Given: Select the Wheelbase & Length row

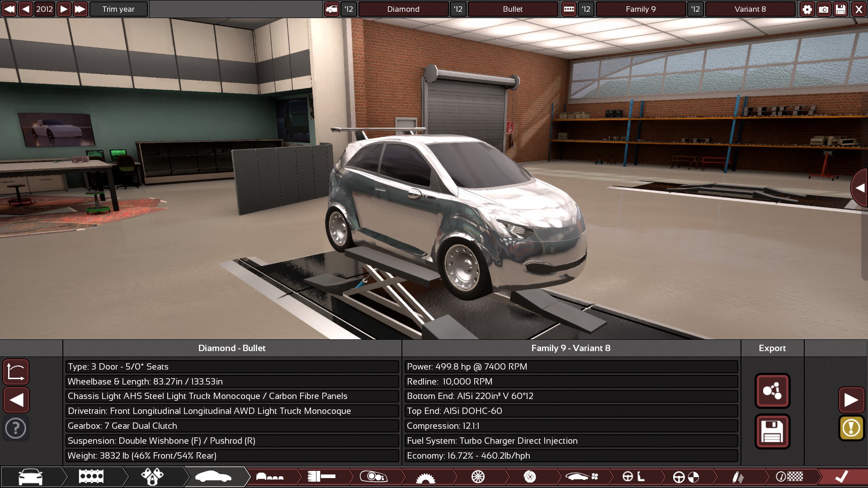Looking at the screenshot, I should click(x=232, y=381).
